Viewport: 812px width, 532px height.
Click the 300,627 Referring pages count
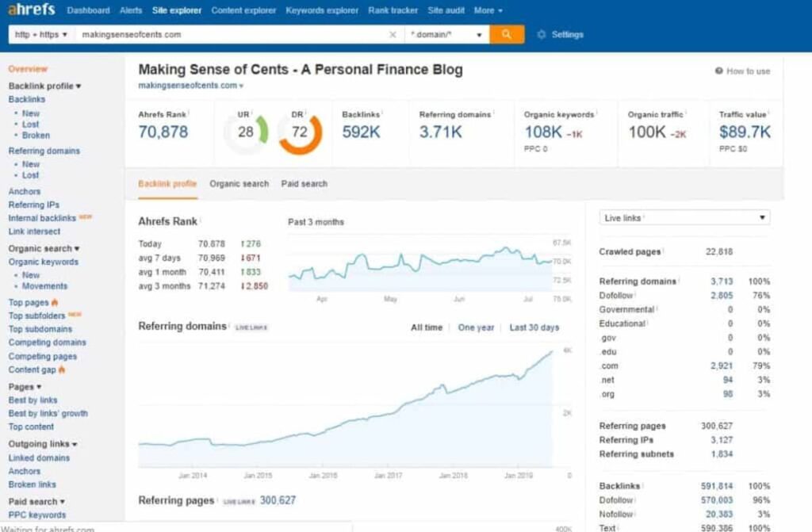(278, 500)
